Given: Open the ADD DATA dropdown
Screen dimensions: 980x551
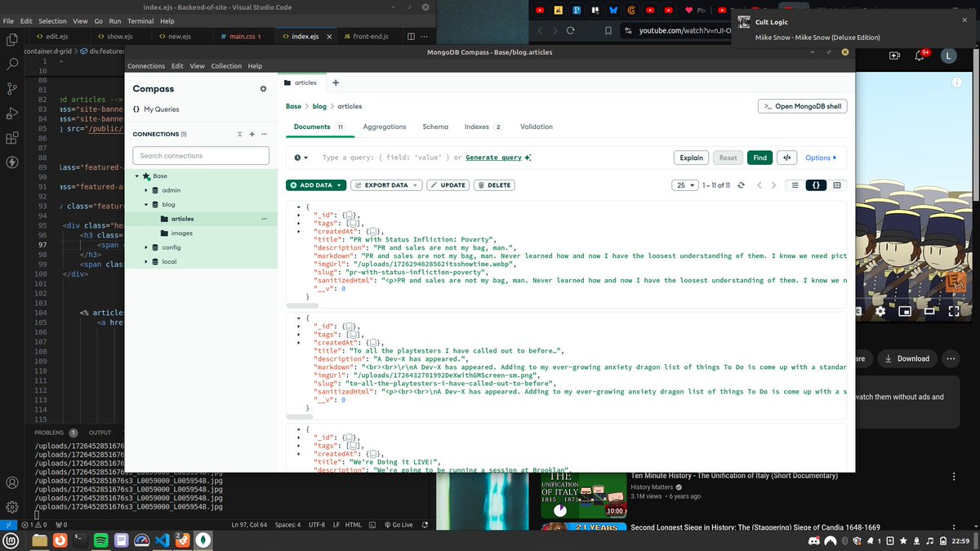Looking at the screenshot, I should (x=315, y=185).
